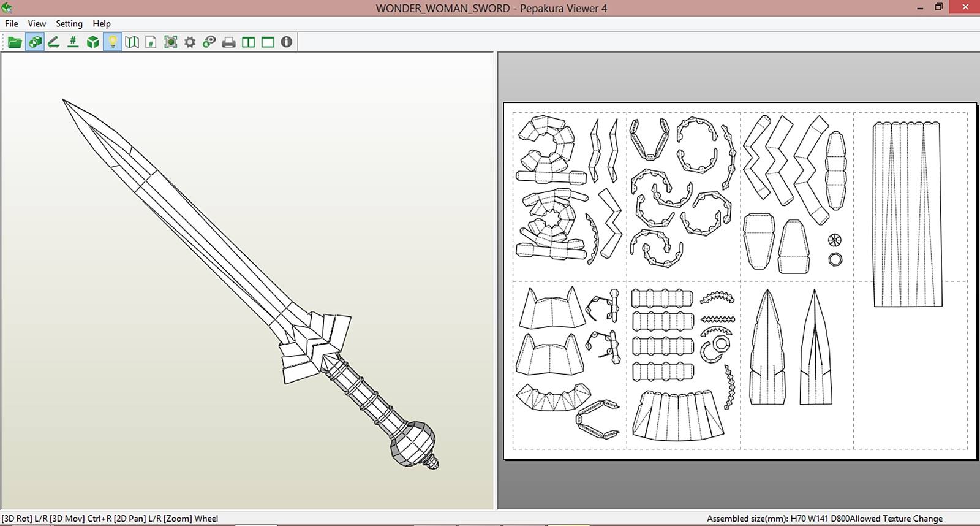Viewport: 980px width, 526px height.
Task: Click the Open file folder icon
Action: tap(15, 42)
